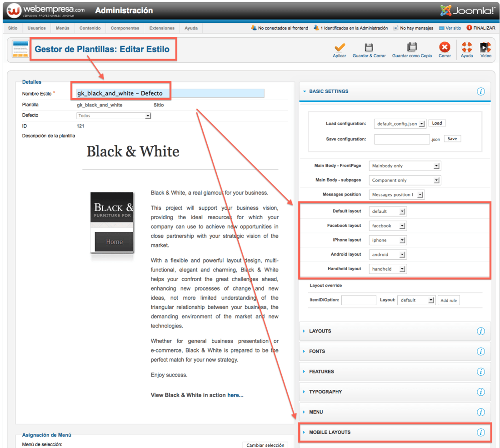
Task: Expand the Mobile Layouts panel
Action: pos(395,433)
